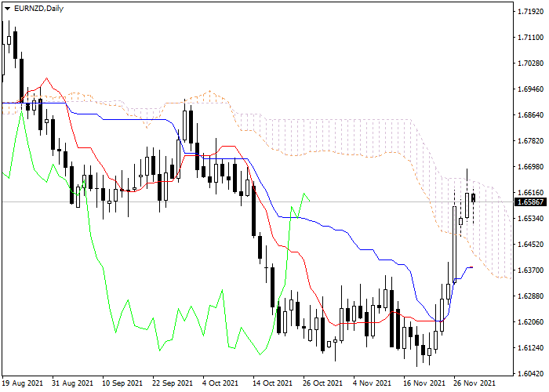
Task: Select price axis value 1.62060
Action: [x=531, y=322]
